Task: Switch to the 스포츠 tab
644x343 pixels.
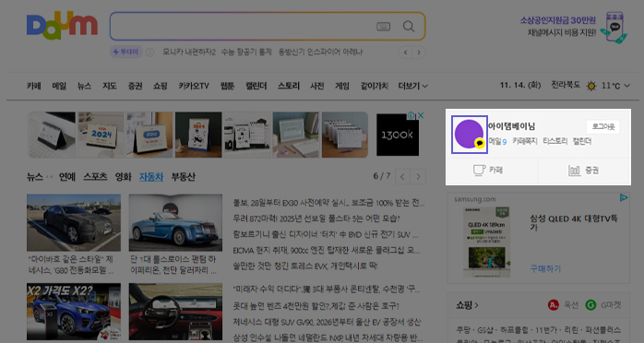Action: point(95,177)
